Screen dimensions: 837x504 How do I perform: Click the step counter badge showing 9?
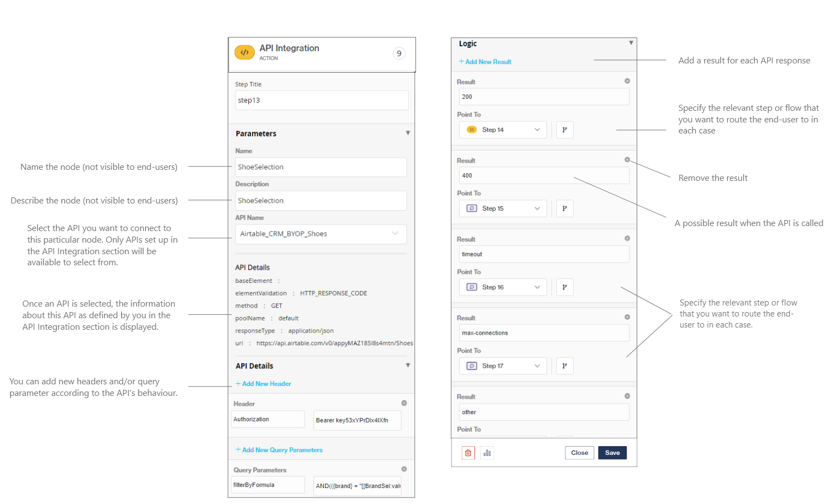click(x=399, y=53)
